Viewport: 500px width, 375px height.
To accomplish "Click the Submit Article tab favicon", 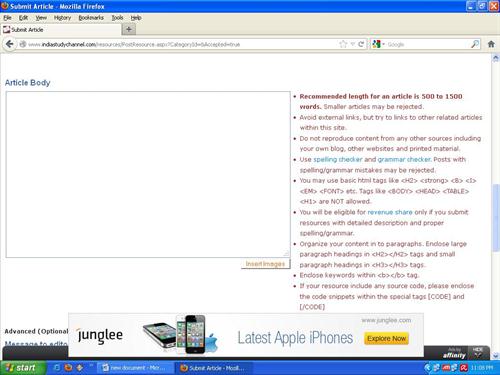I will 6,30.
